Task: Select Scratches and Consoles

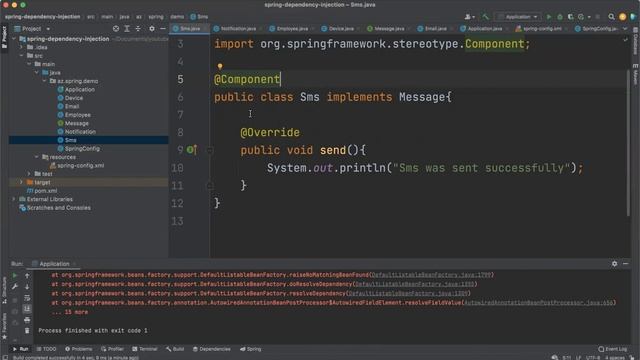Action: point(55,208)
